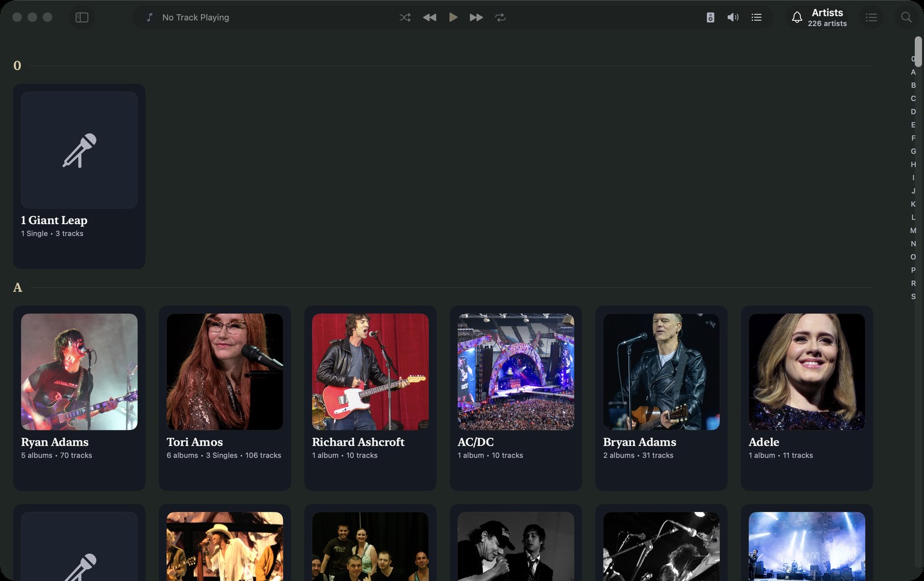Screen dimensions: 924x581
Task: Jump to letter H in index
Action: [914, 165]
